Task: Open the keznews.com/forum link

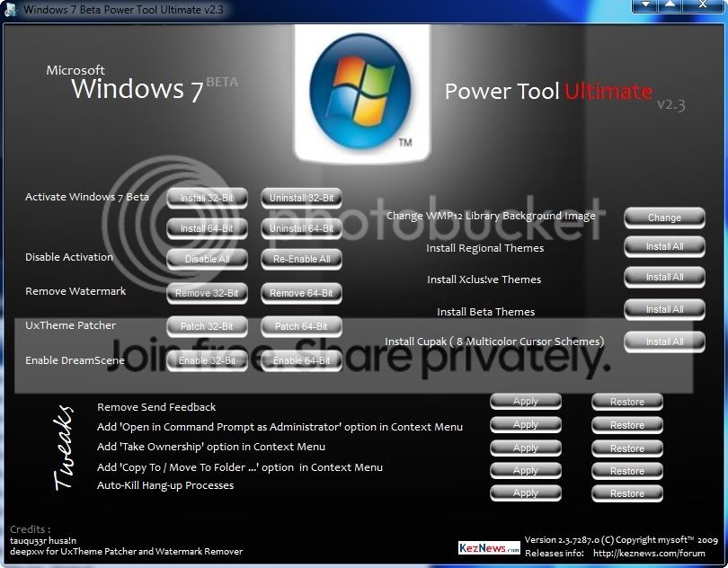Action: point(649,553)
